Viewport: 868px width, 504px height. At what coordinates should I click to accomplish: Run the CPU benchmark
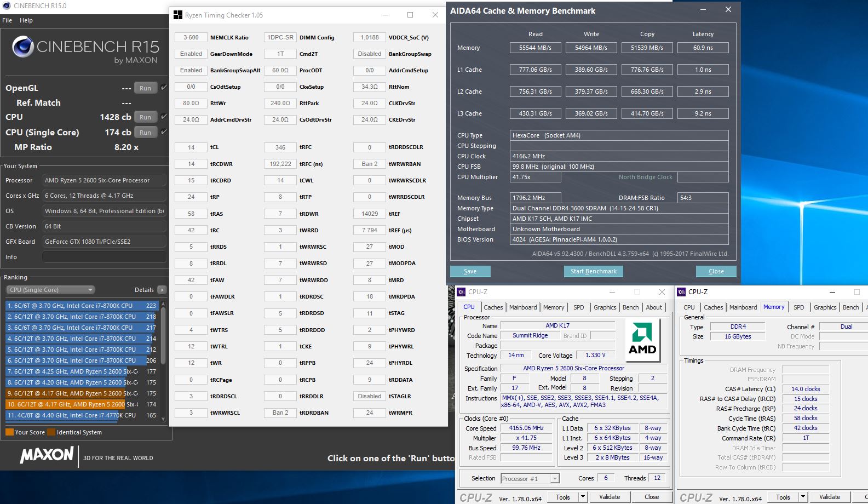[x=145, y=117]
